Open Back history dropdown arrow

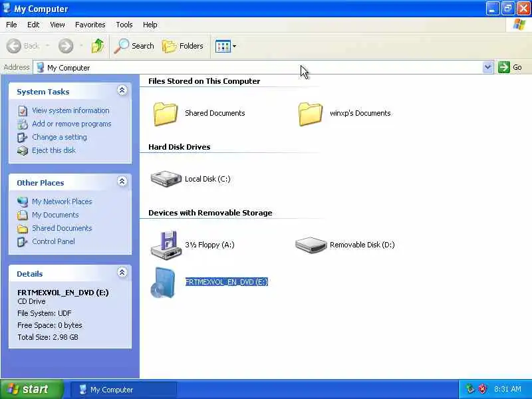[x=47, y=46]
